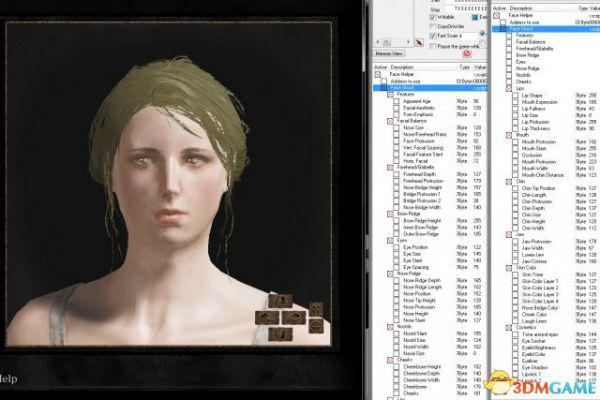The image size is (600, 400).
Task: Collapse the Jaw group in right table
Action: pyautogui.click(x=509, y=234)
